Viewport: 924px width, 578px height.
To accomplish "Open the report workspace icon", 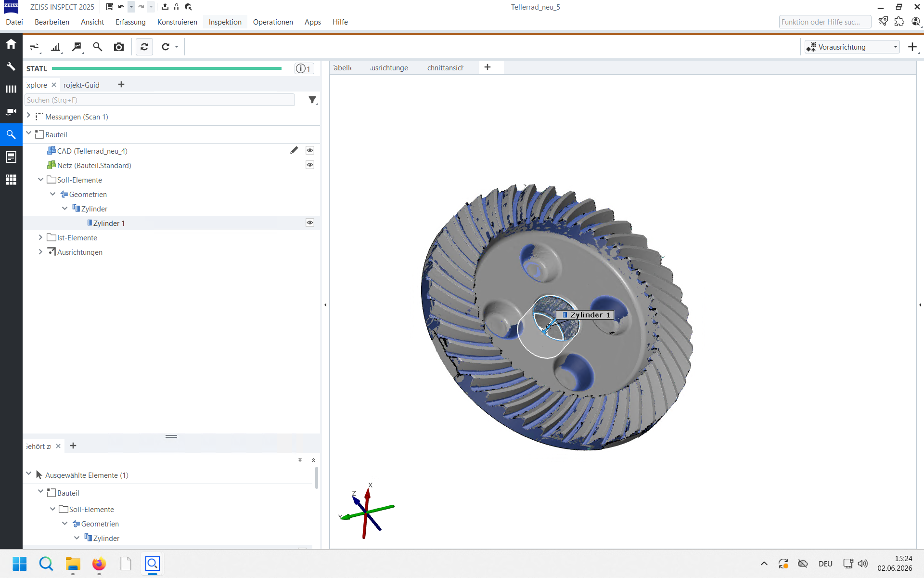I will [11, 157].
